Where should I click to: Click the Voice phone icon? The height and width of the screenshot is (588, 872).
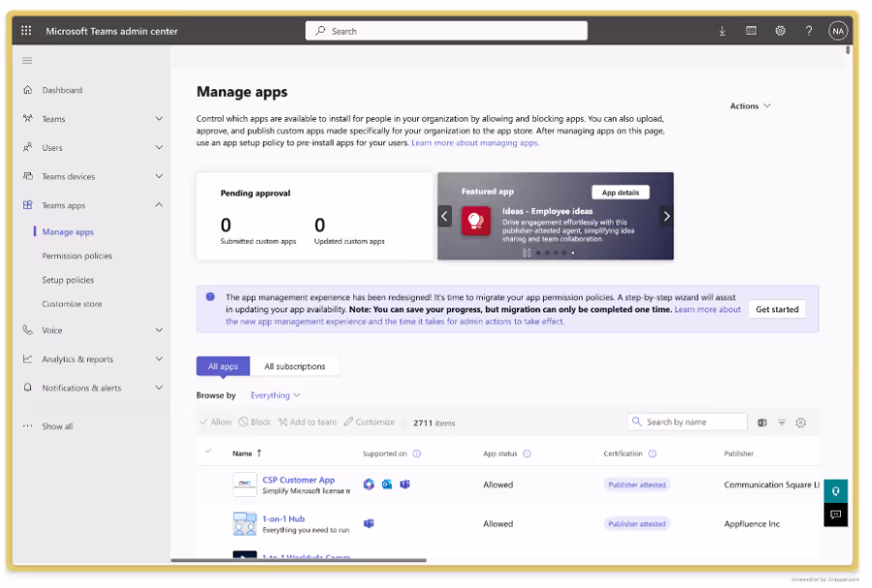[28, 330]
